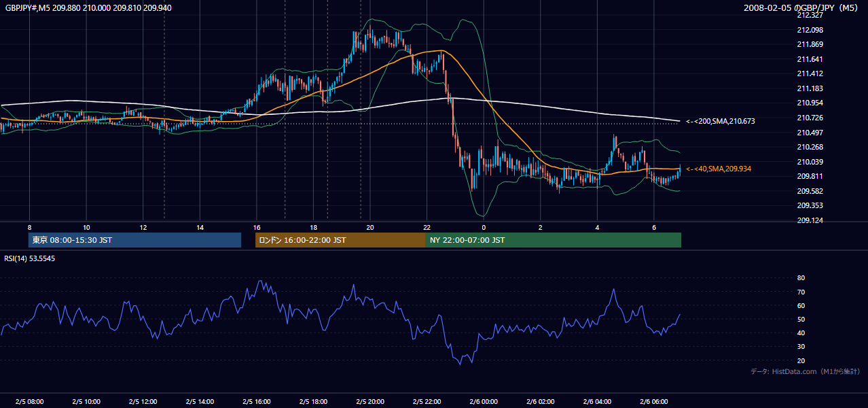Click the RSI axis value 80
The width and height of the screenshot is (868, 408).
[801, 278]
